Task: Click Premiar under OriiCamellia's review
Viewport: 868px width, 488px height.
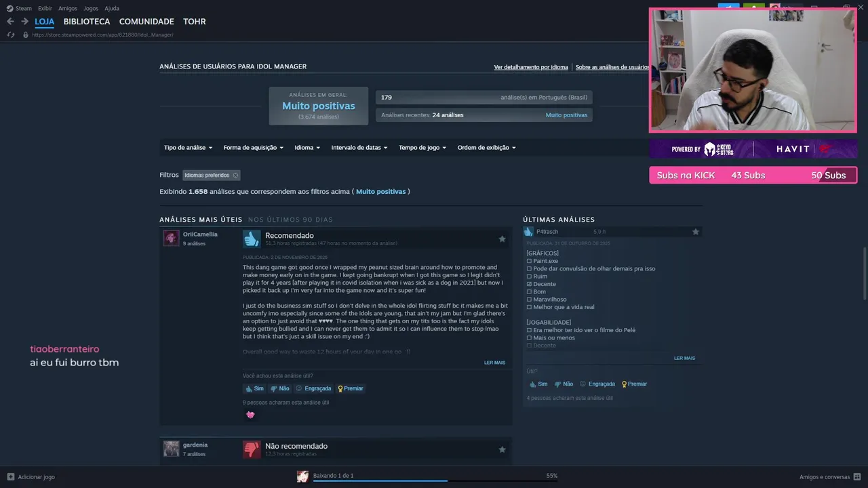Action: point(351,388)
